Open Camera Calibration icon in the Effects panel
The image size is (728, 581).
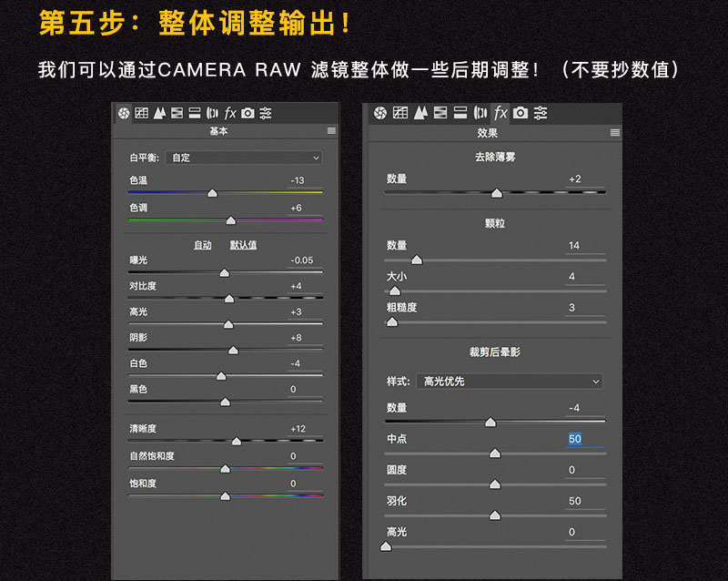(x=521, y=113)
